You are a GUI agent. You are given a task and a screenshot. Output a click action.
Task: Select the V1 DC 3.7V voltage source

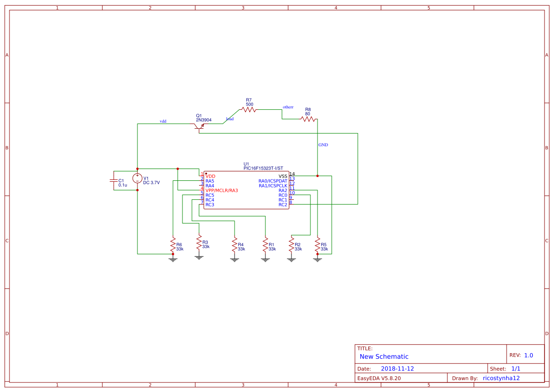tap(137, 179)
